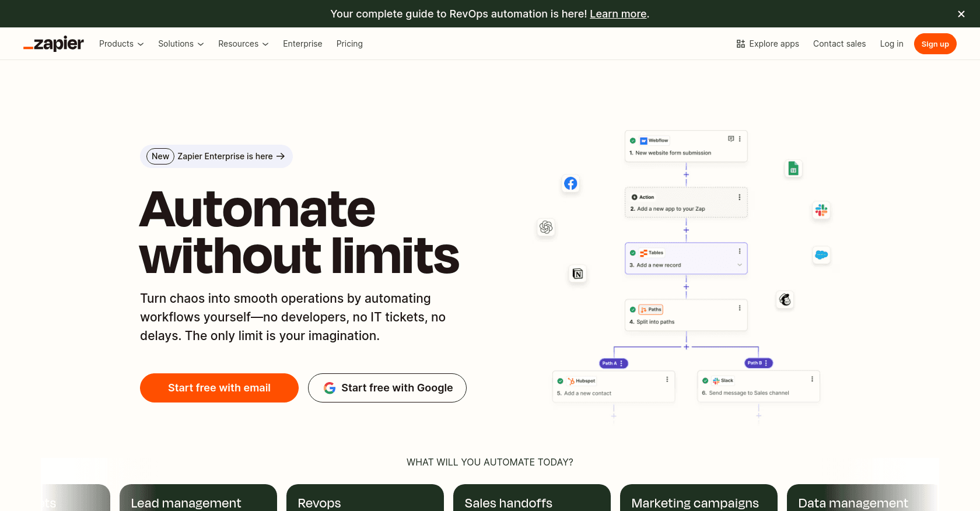
Task: Click the Webflow step card
Action: tap(686, 146)
